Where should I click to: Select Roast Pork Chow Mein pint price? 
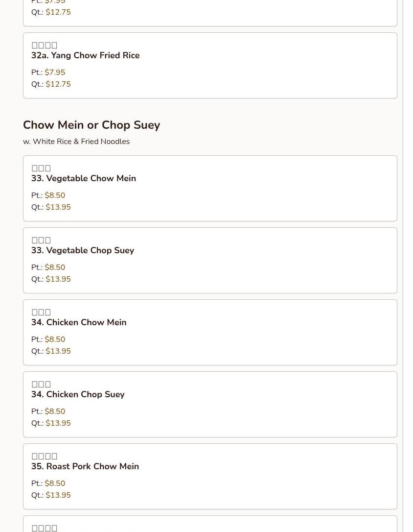(55, 484)
